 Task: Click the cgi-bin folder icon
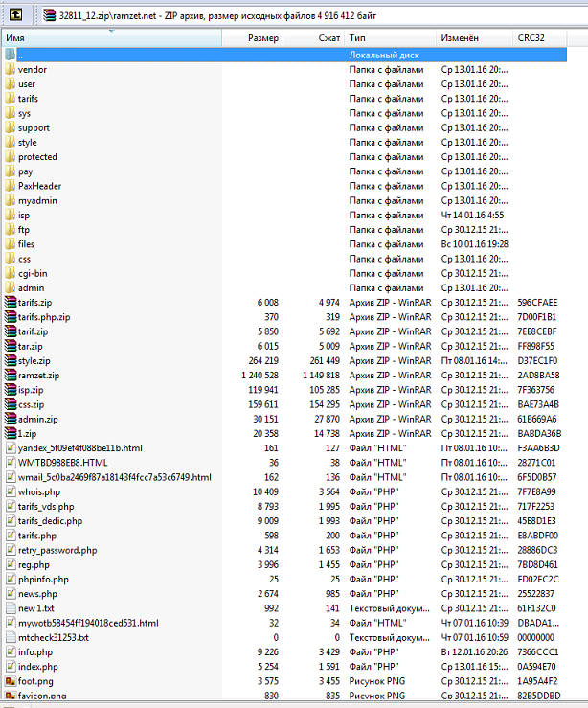click(x=11, y=274)
